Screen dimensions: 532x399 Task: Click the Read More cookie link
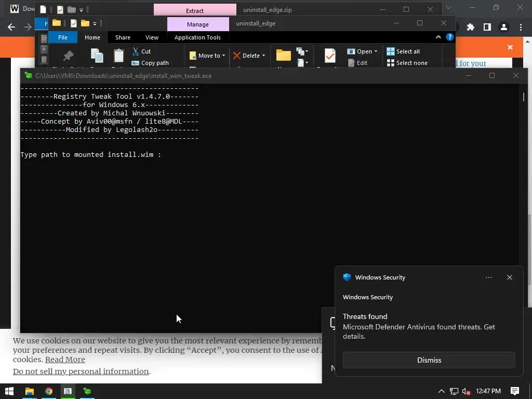coord(65,360)
